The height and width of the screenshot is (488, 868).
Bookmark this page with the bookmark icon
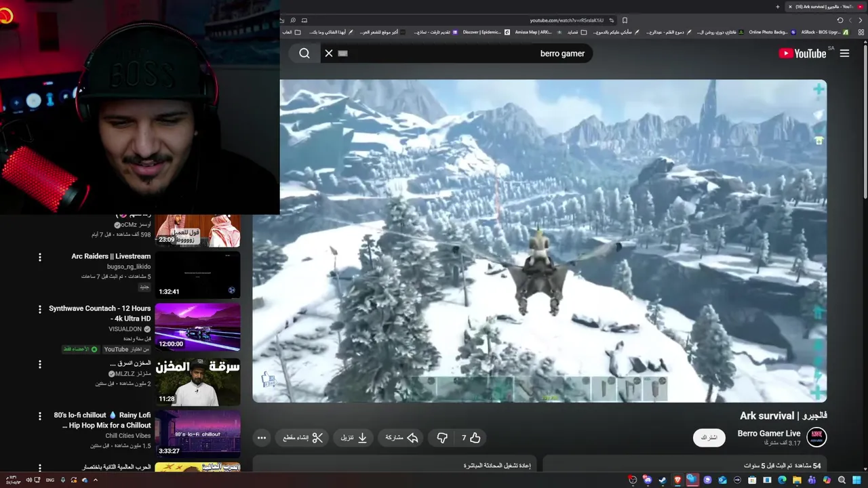[x=625, y=20]
